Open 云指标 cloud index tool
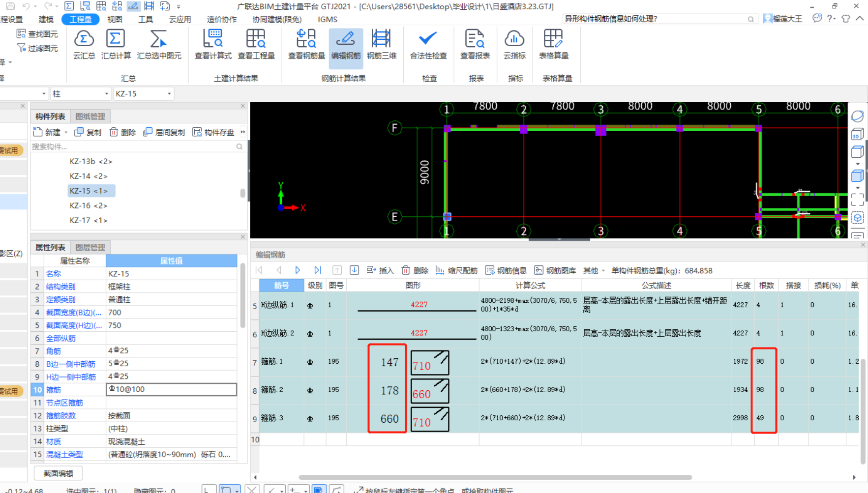The height and width of the screenshot is (493, 868). point(514,44)
